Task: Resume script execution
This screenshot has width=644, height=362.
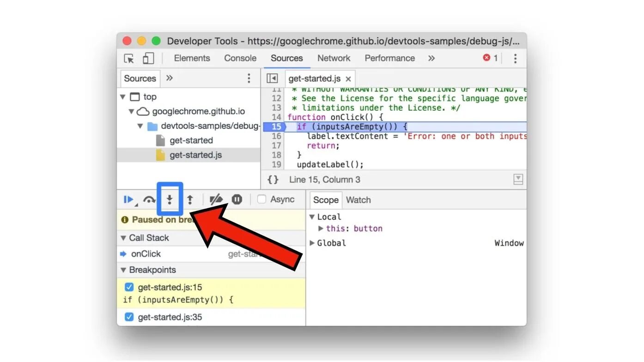Action: [129, 199]
